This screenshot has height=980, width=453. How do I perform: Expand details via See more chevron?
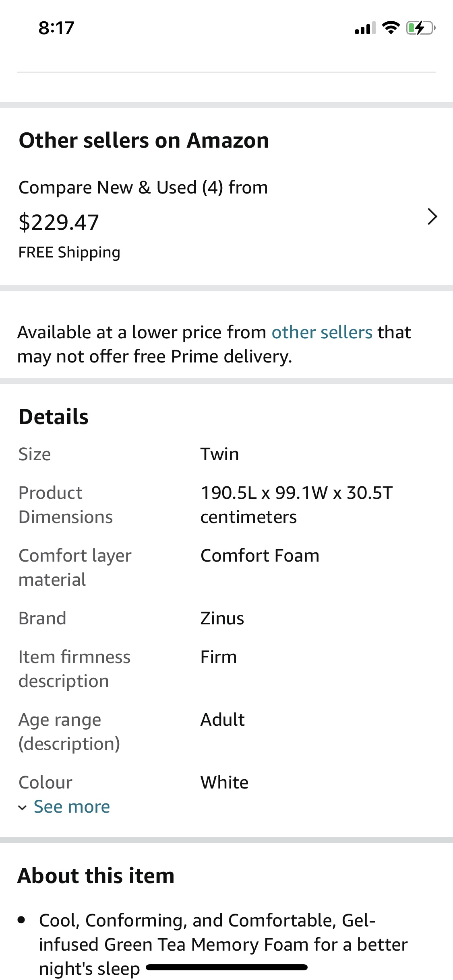(23, 807)
